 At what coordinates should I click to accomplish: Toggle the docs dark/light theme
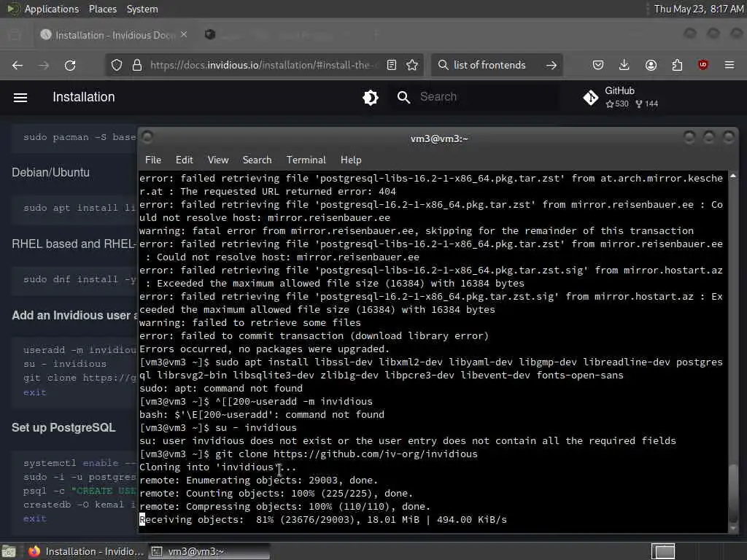tap(370, 98)
